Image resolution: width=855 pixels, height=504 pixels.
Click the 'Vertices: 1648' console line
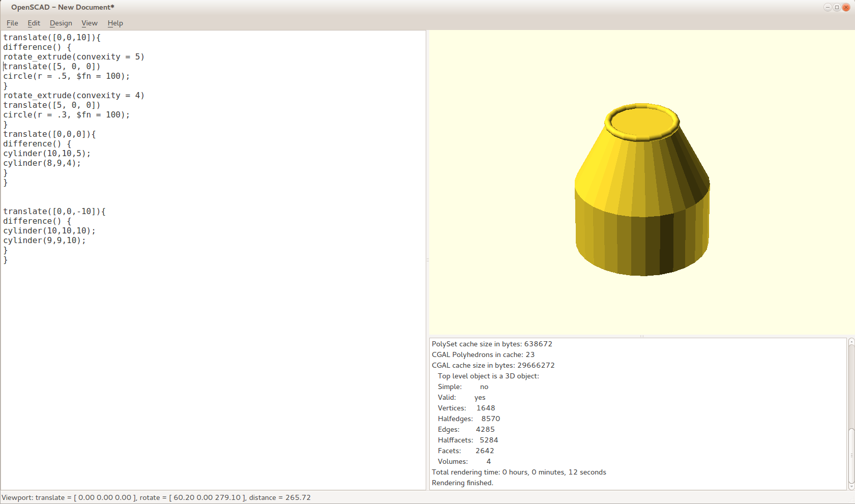[466, 408]
